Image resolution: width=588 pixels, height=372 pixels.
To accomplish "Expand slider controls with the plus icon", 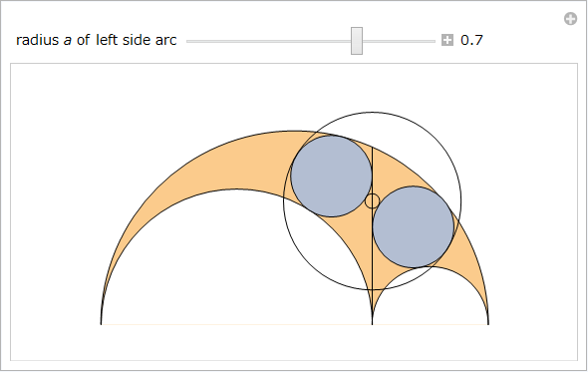I will [x=447, y=40].
